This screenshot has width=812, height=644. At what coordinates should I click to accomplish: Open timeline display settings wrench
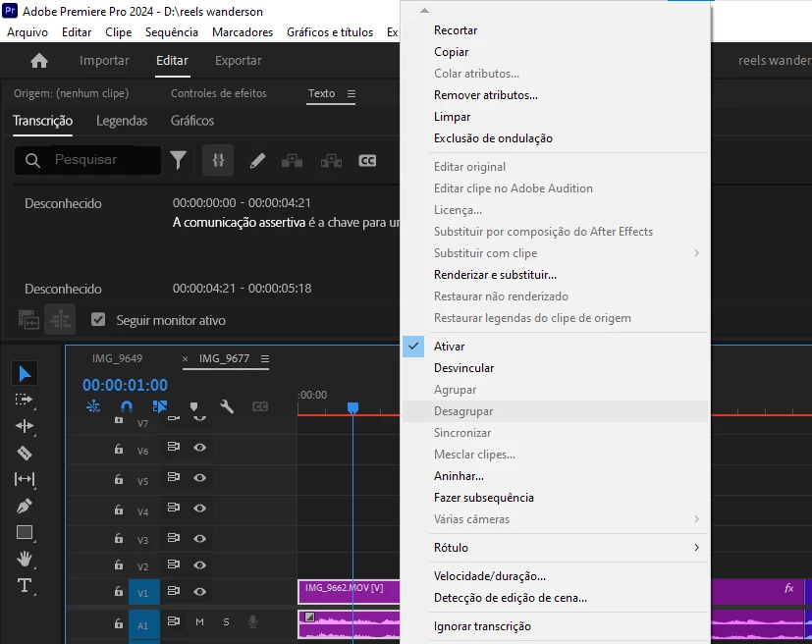227,406
